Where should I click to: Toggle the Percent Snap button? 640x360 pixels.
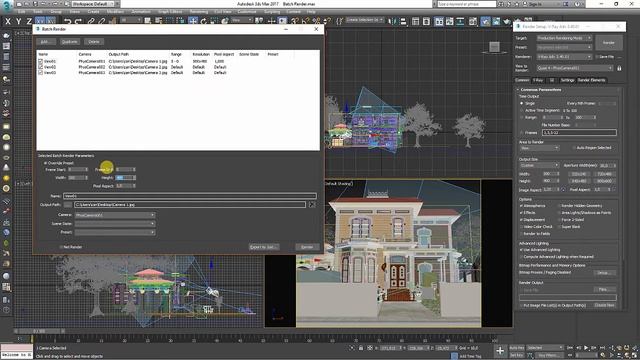pos(316,21)
